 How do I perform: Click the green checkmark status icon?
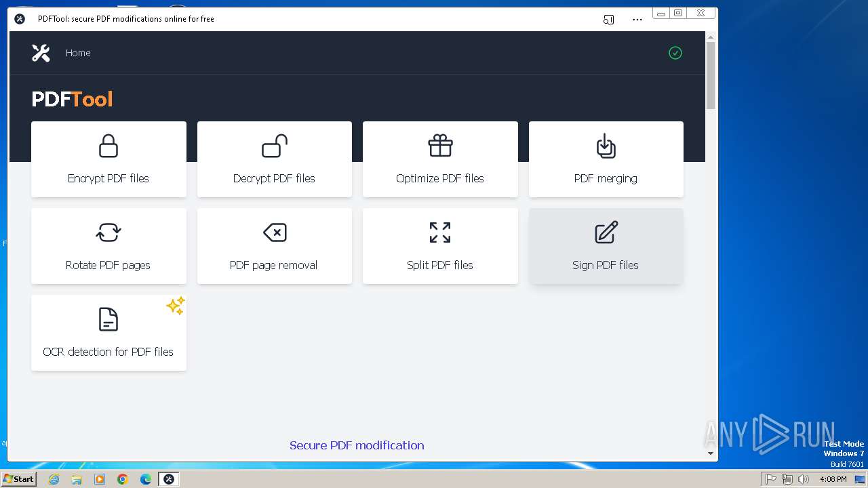(675, 53)
